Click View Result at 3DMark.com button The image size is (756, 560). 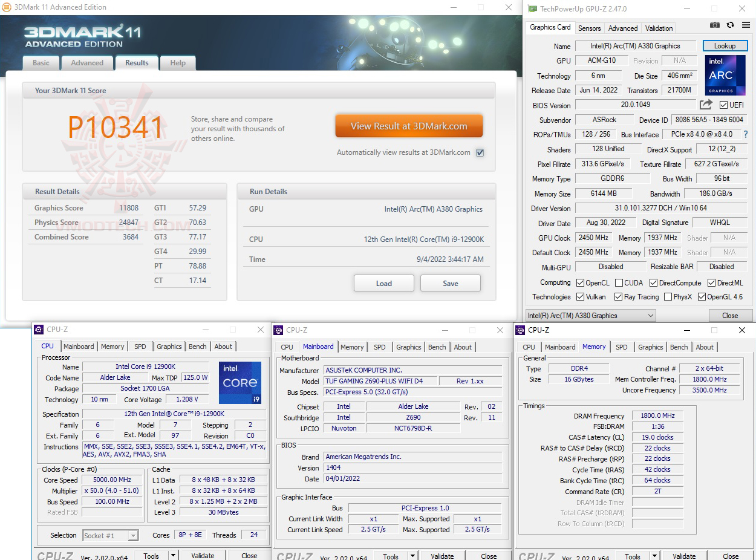click(x=409, y=126)
